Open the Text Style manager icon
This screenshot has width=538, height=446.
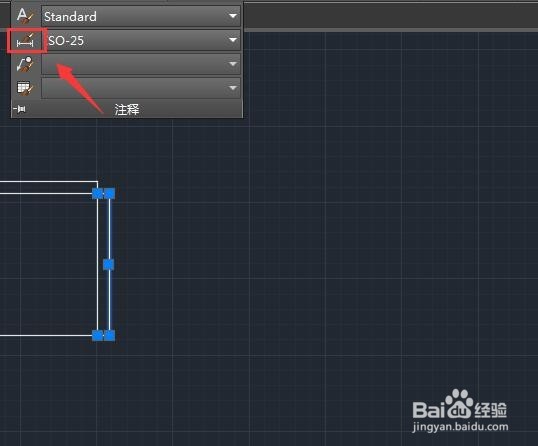25,16
